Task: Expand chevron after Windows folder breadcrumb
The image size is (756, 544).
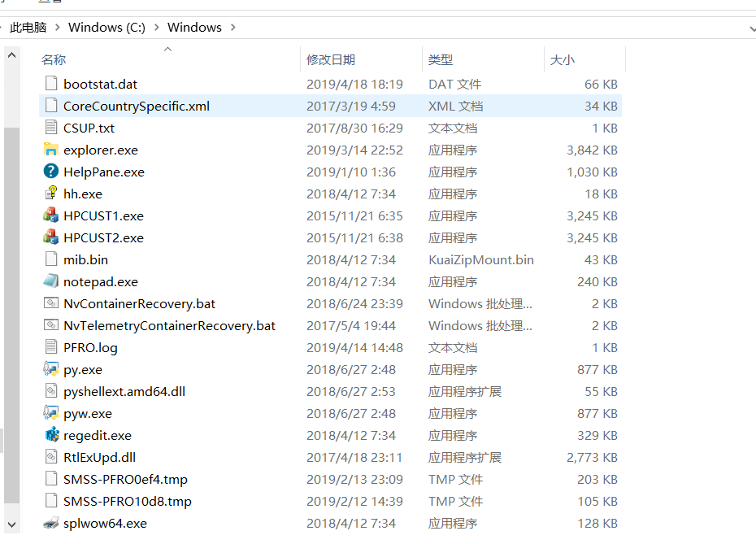Action: 233,28
